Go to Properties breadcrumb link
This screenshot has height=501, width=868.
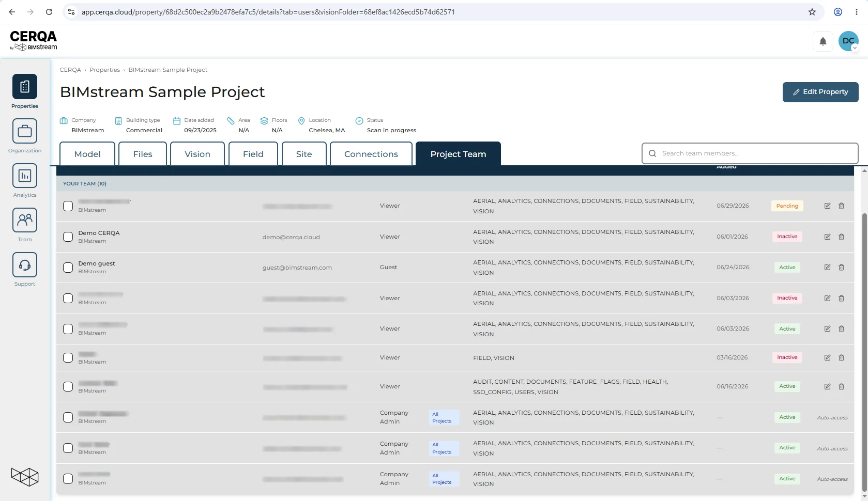pyautogui.click(x=104, y=70)
